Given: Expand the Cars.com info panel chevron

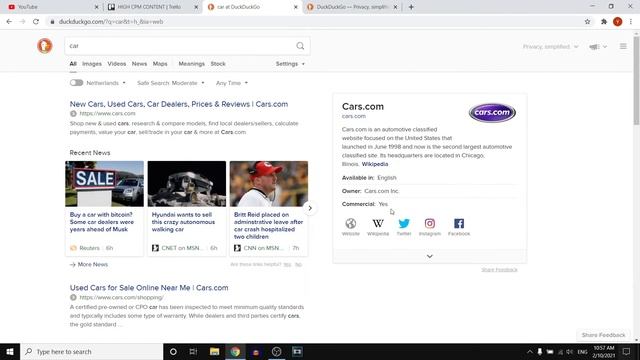Looking at the screenshot, I should point(430,256).
